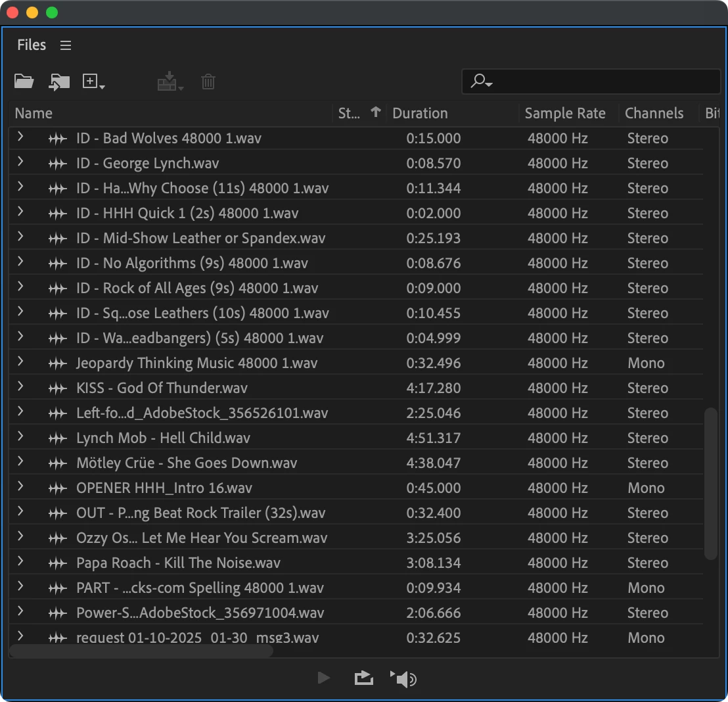Click waveform icon of ID - Ha...Why Choose
Screen dimensions: 728x702
click(x=58, y=189)
